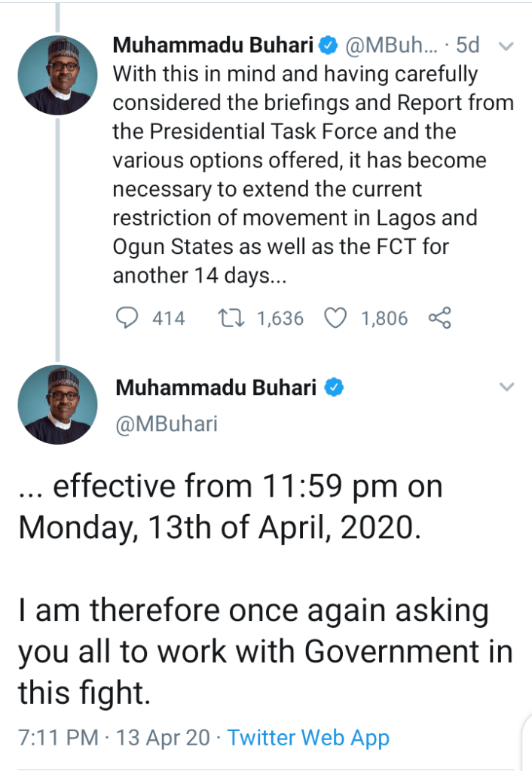
Task: Click the verified badge on the first tweet
Action: tap(327, 46)
